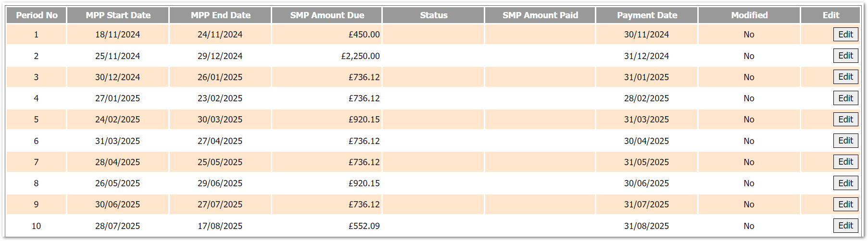Click the Payment Date column header

(x=647, y=15)
